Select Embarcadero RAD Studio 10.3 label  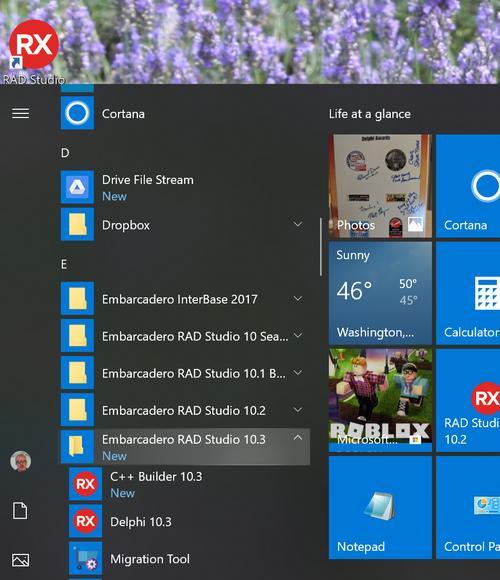tap(184, 439)
